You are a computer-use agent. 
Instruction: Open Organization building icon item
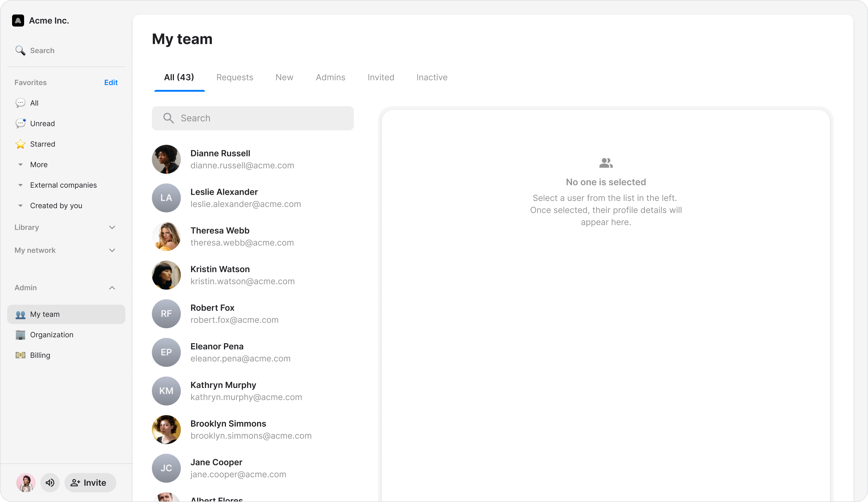[20, 335]
